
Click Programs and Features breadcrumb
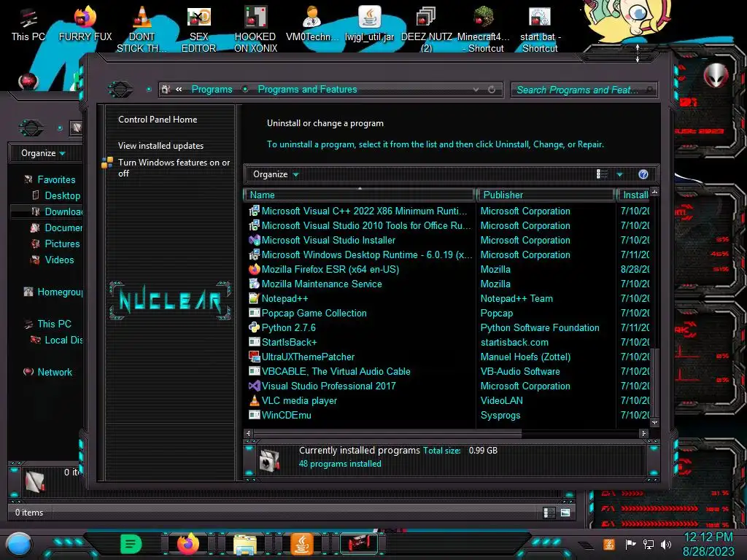(x=307, y=89)
